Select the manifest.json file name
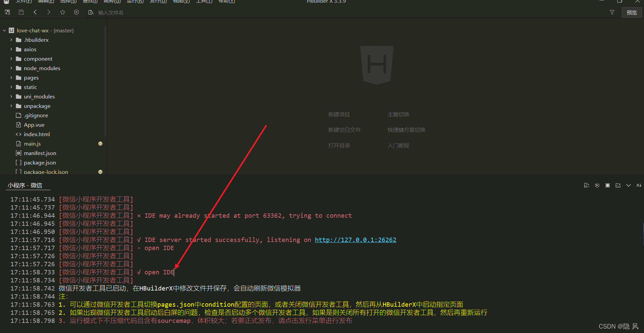This screenshot has height=333, width=644. [40, 153]
